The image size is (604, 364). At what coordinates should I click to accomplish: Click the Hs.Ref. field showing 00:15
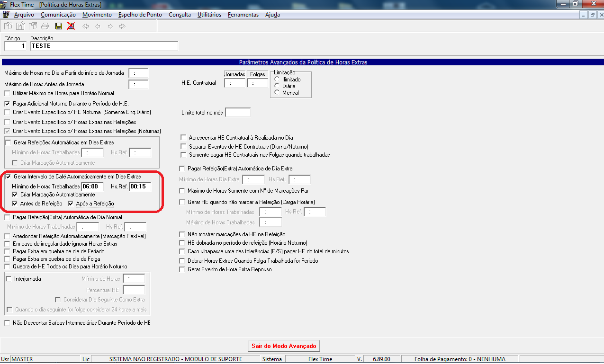point(140,186)
